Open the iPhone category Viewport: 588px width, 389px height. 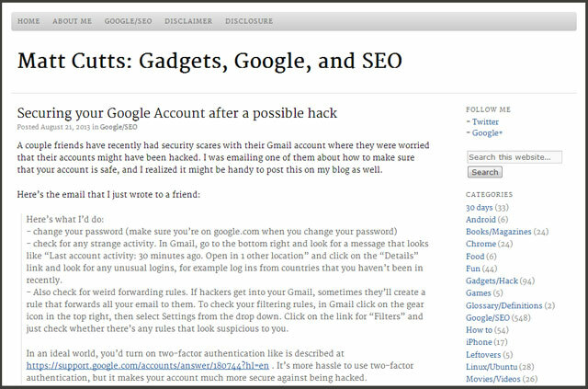tap(479, 342)
